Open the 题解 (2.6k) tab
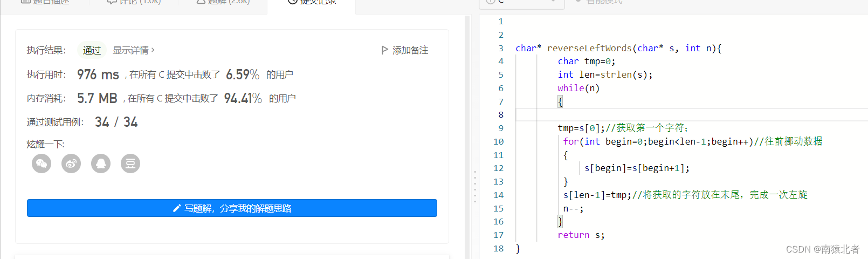 coord(223,2)
